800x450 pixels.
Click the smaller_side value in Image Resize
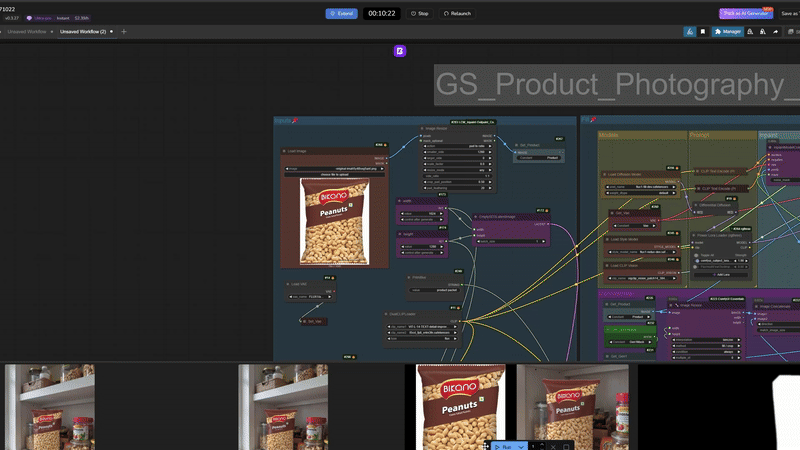click(x=457, y=152)
